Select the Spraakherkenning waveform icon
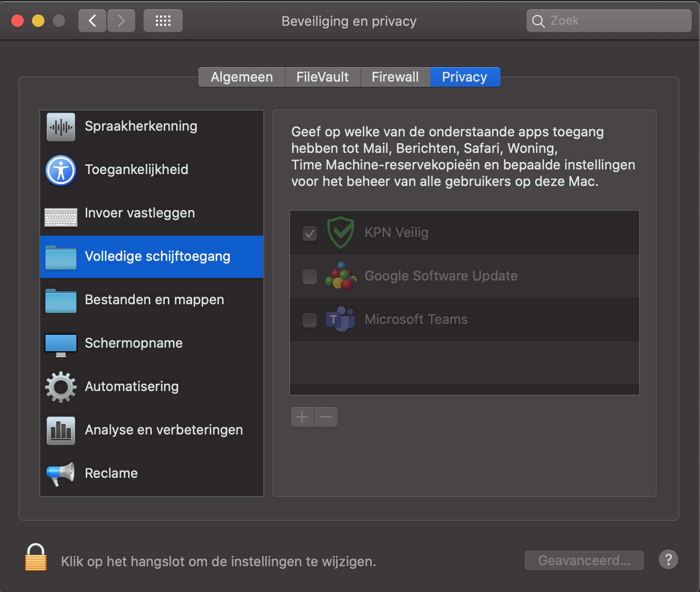The height and width of the screenshot is (592, 700). [x=61, y=127]
